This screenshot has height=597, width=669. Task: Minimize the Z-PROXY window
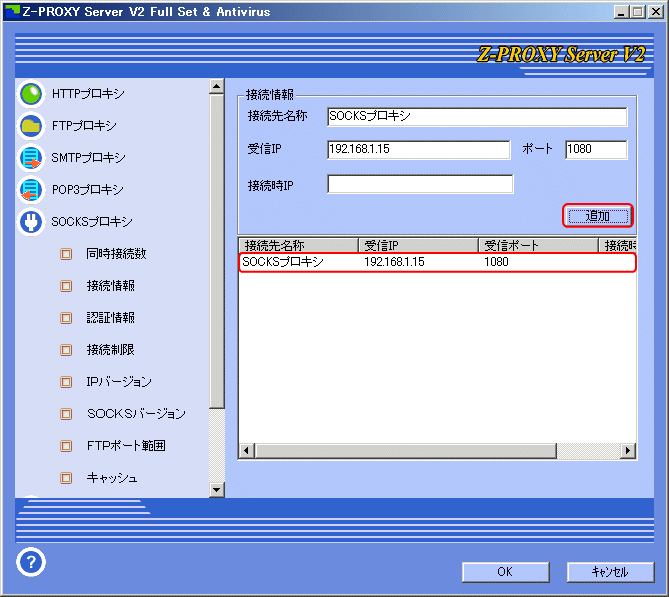pyautogui.click(x=621, y=12)
